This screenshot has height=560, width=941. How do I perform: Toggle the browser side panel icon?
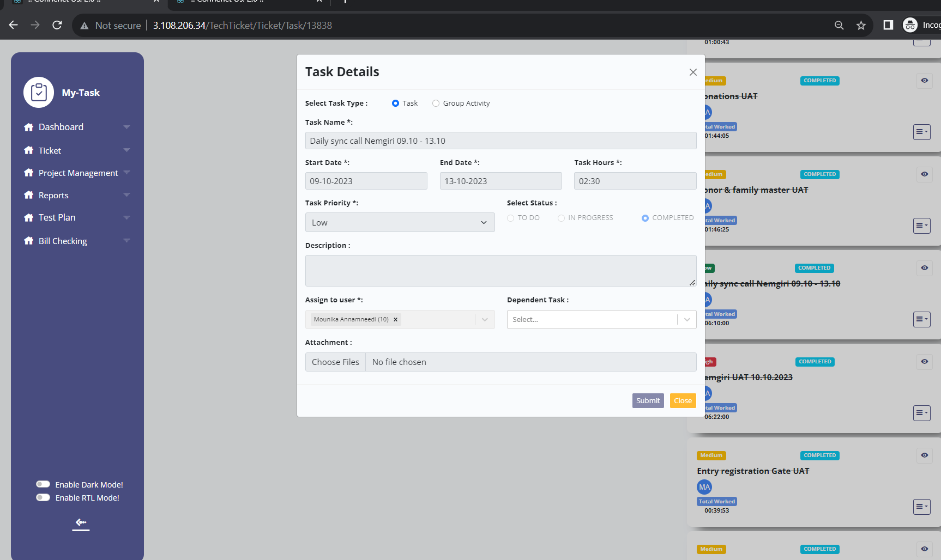(x=888, y=25)
